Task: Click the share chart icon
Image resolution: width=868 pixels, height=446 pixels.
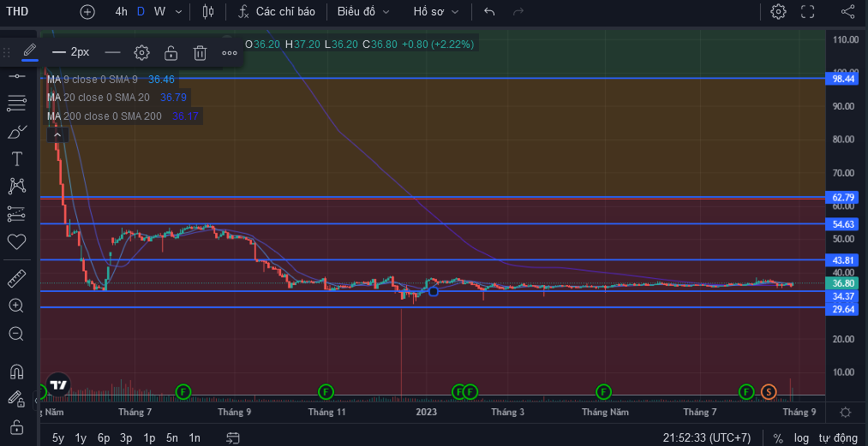Action: coord(847,12)
